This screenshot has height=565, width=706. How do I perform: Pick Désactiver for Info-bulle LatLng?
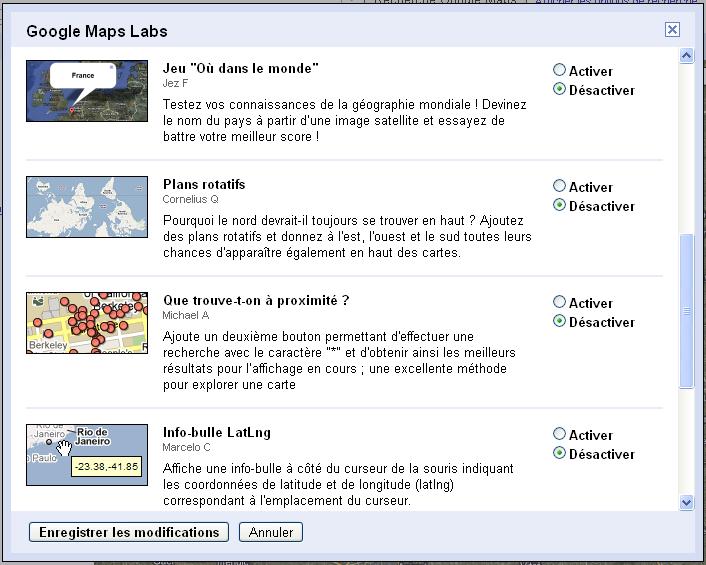tap(559, 453)
